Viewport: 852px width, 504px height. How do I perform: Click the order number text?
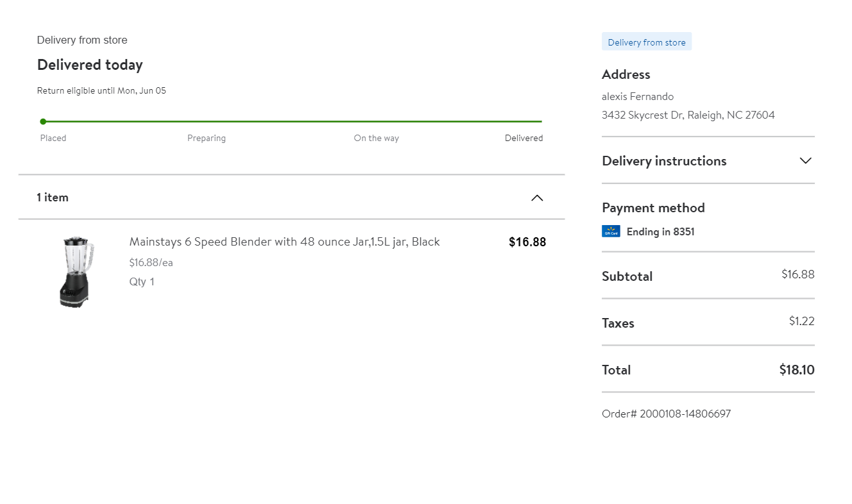[666, 414]
